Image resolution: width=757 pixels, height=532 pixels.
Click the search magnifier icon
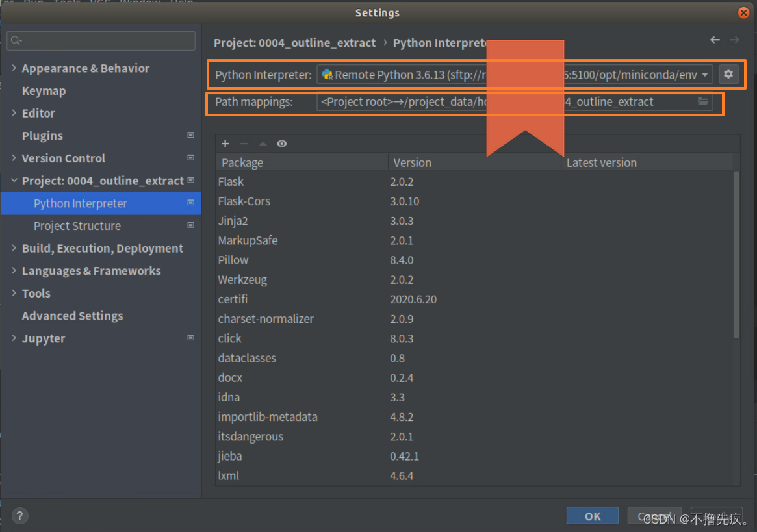pyautogui.click(x=16, y=40)
